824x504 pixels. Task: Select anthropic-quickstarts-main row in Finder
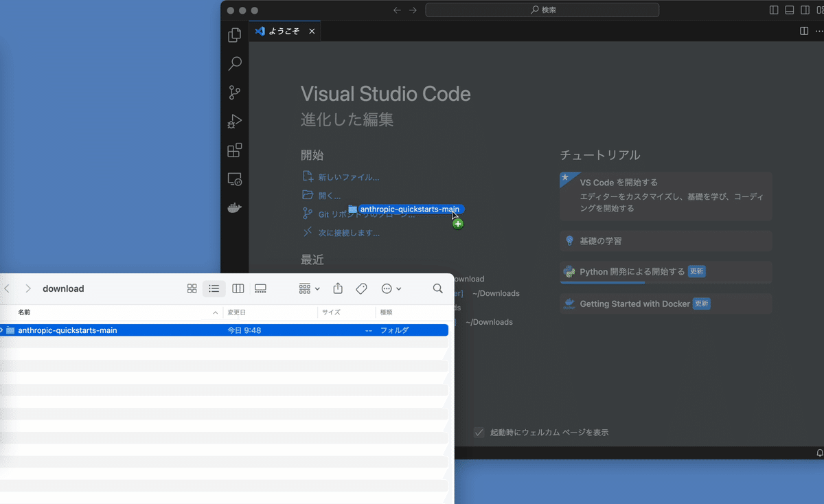(x=224, y=330)
